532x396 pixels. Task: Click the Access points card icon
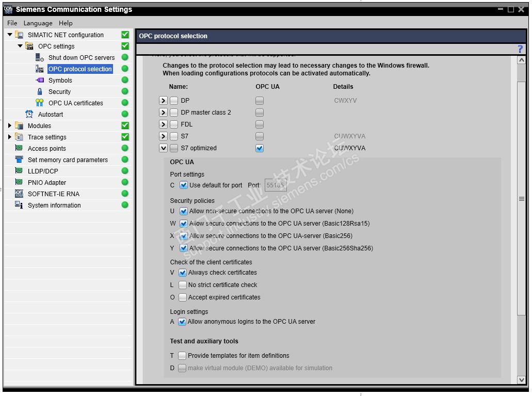click(19, 148)
